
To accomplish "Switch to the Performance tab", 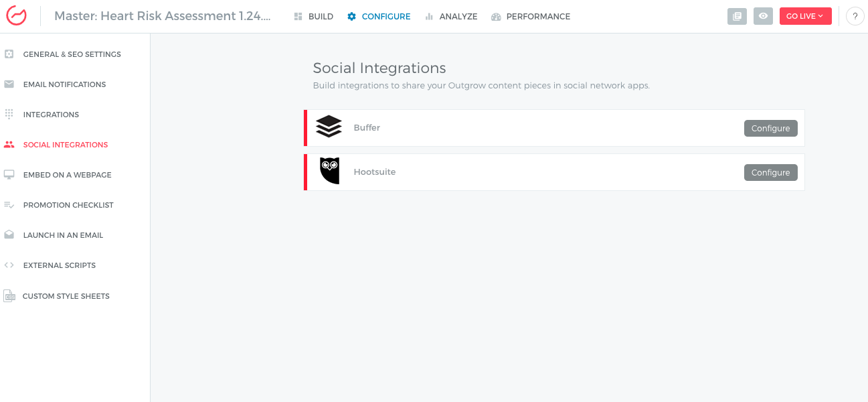I will click(531, 17).
